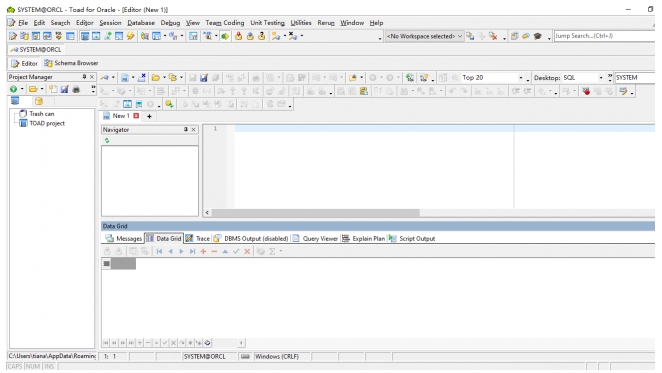Expand the dropdown next to the new connection icon
The height and width of the screenshot is (373, 662).
pyautogui.click(x=113, y=78)
